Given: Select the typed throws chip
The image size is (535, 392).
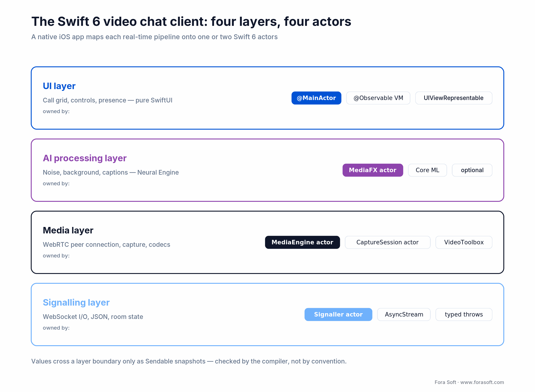Looking at the screenshot, I should [x=463, y=314].
